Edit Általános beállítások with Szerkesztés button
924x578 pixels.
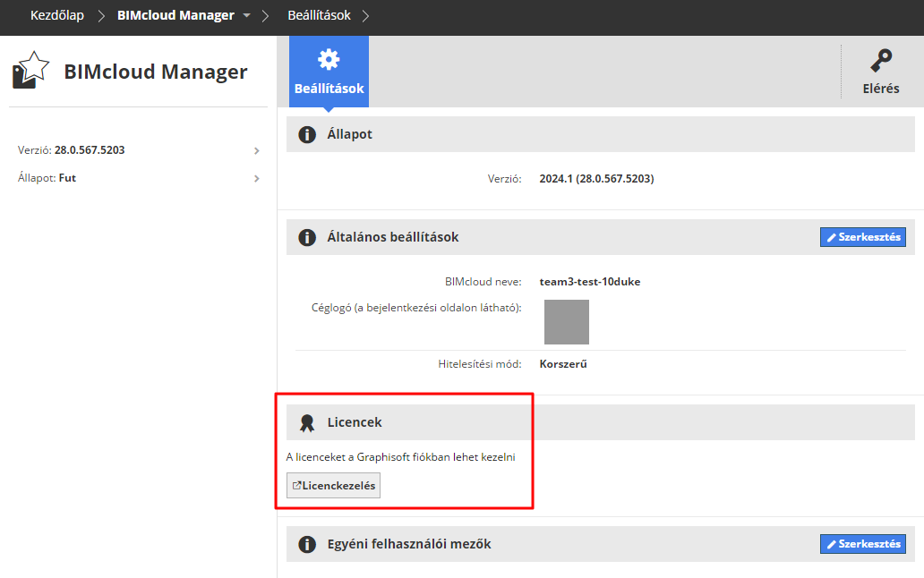(862, 237)
